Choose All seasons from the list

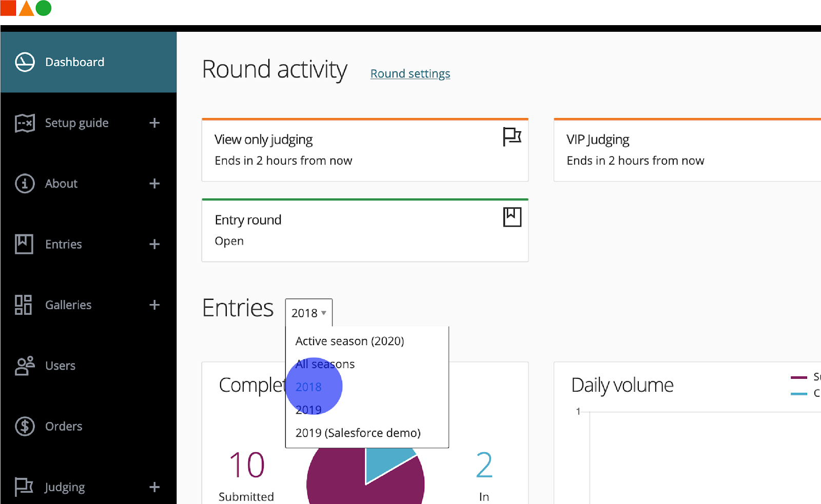click(x=325, y=364)
